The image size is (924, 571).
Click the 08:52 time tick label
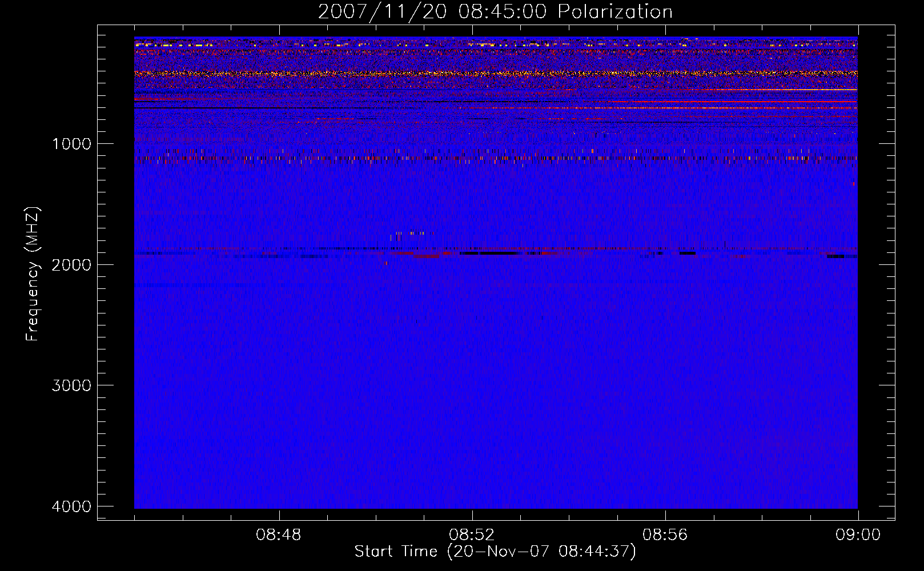coord(472,535)
